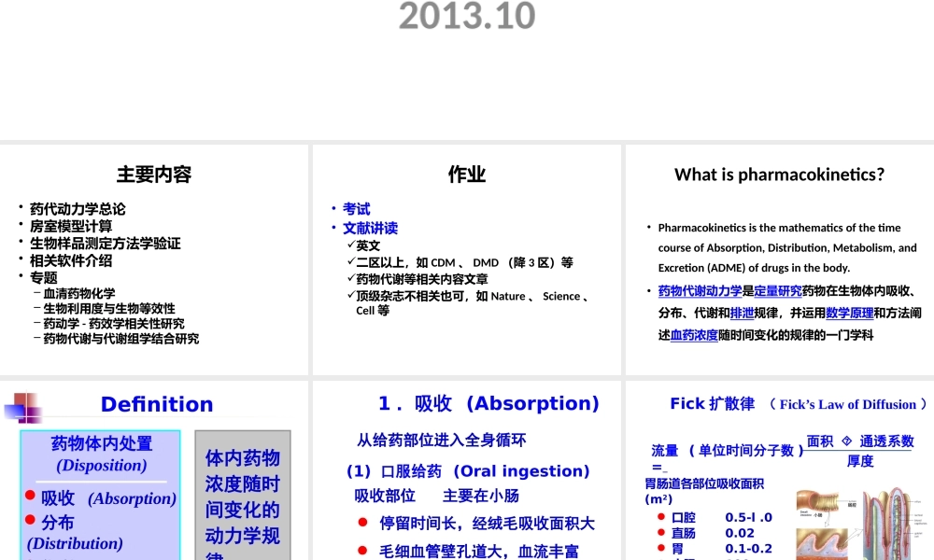Screen dimensions: 934x560
Task: Click the colored squares logo beside Definition
Action: coord(23,407)
